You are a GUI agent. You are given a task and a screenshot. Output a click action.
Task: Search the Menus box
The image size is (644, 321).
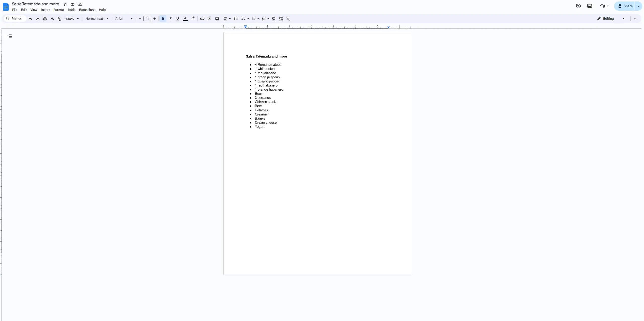[15, 19]
